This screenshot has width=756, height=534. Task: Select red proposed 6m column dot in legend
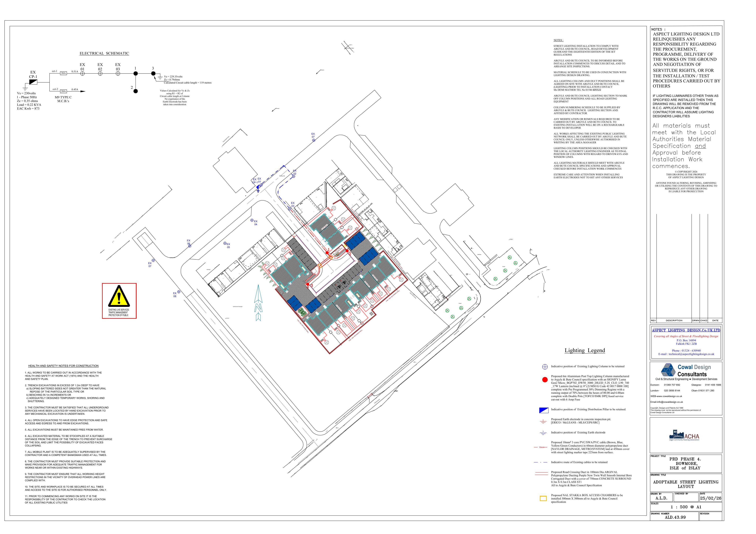point(545,379)
